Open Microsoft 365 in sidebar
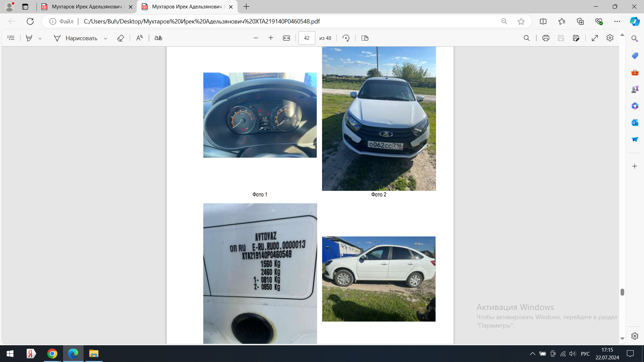The width and height of the screenshot is (644, 362). [x=635, y=106]
